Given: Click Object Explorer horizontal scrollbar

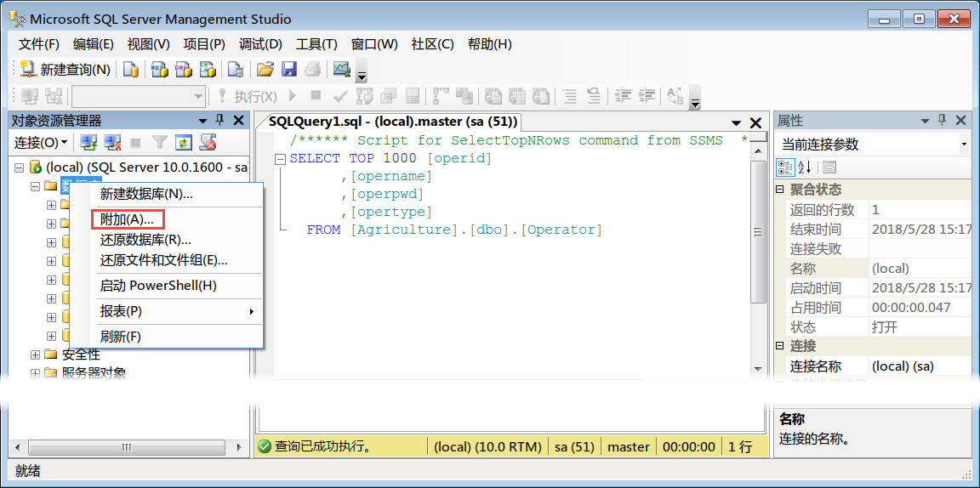Looking at the screenshot, I should pos(126,446).
